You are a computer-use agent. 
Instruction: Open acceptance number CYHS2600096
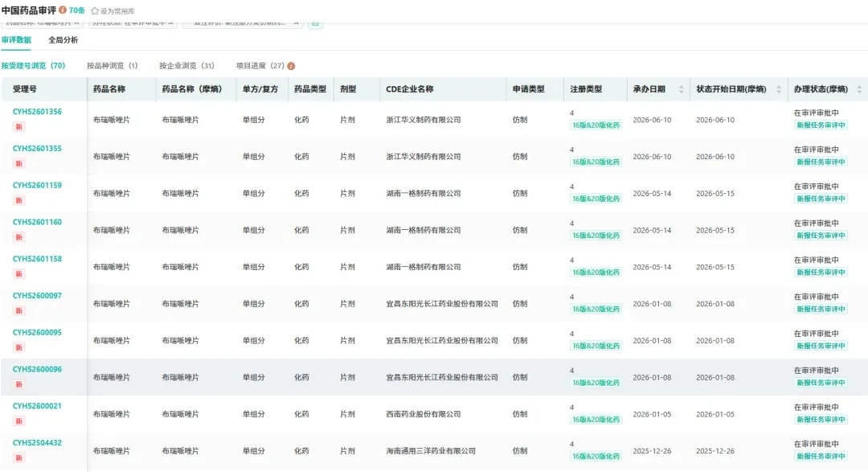tap(37, 369)
